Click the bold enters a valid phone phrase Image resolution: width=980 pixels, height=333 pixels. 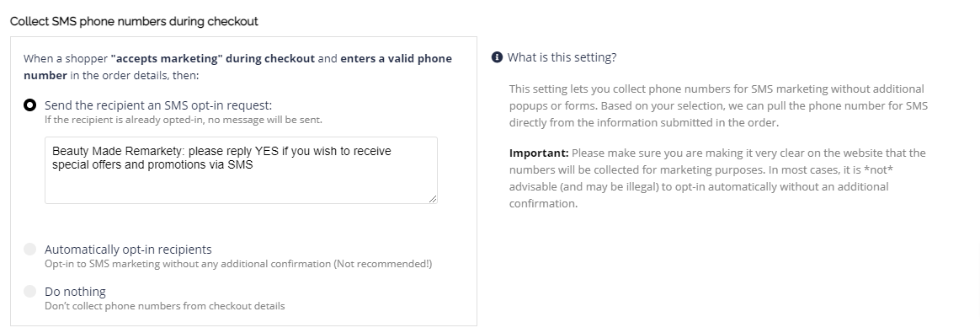(397, 58)
